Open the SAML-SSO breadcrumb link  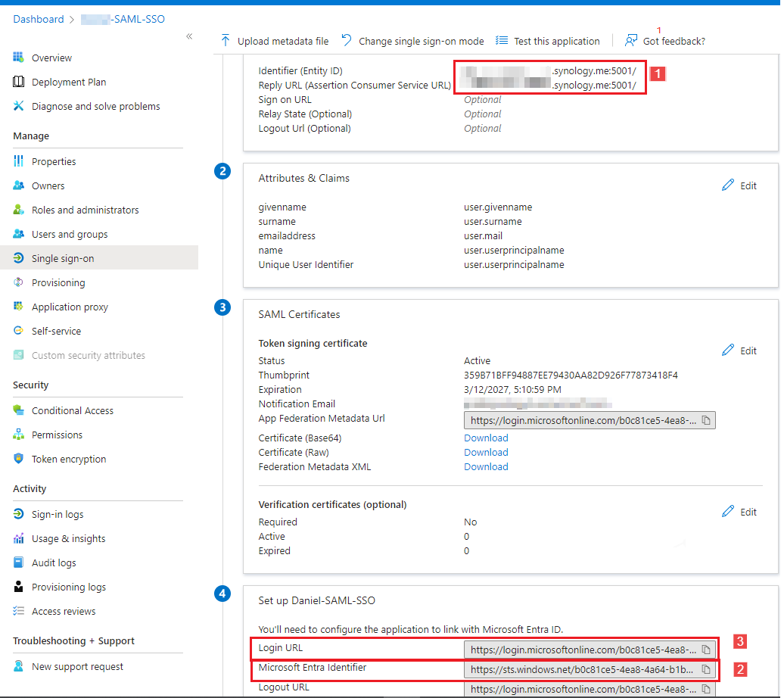123,19
